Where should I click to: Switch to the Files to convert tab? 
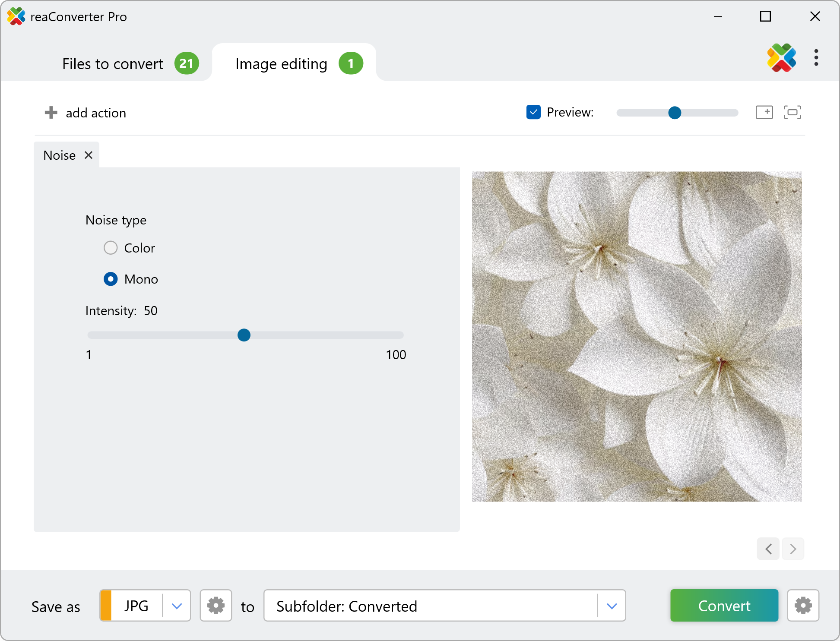pyautogui.click(x=113, y=64)
